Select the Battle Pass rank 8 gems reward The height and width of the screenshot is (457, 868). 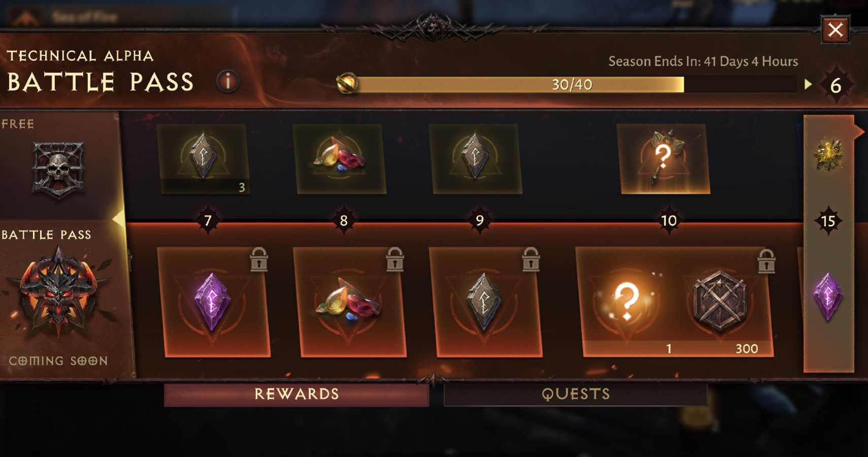[x=349, y=302]
